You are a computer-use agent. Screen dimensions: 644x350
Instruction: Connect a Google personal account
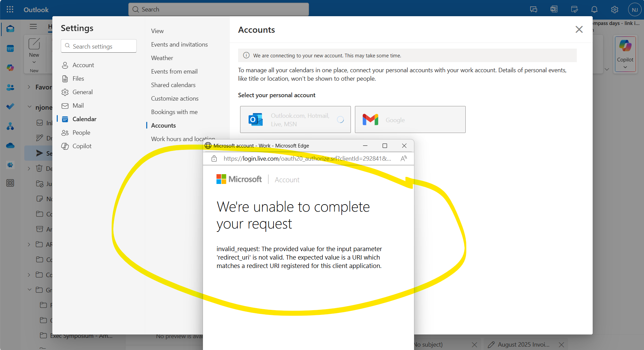pos(410,119)
